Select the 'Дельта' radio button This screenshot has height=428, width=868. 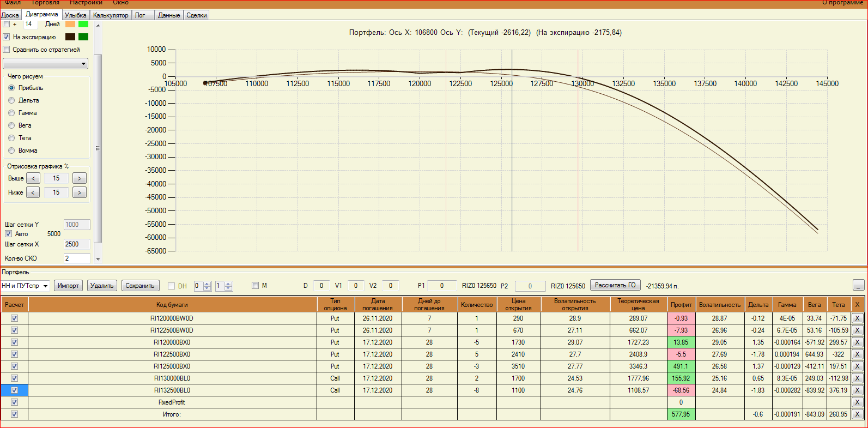[11, 100]
